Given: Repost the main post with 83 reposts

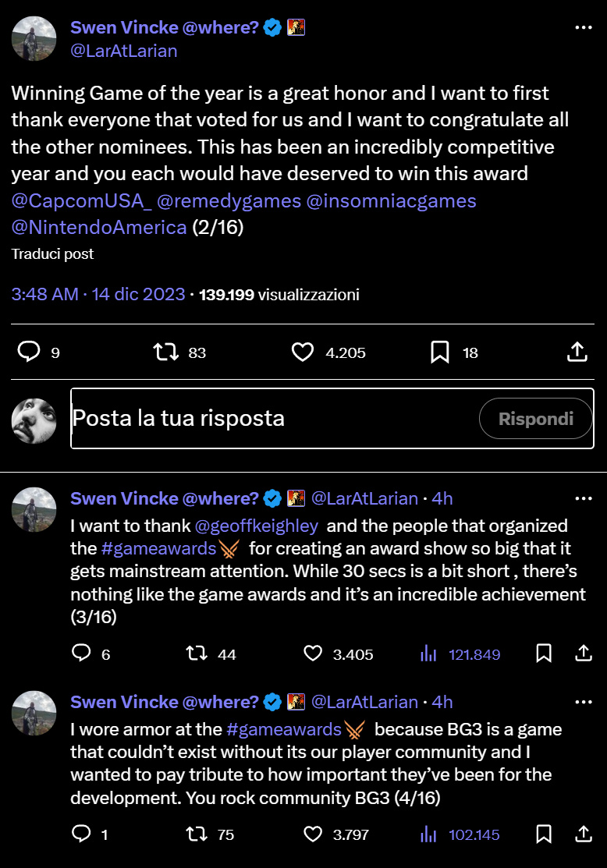Looking at the screenshot, I should click(x=165, y=353).
